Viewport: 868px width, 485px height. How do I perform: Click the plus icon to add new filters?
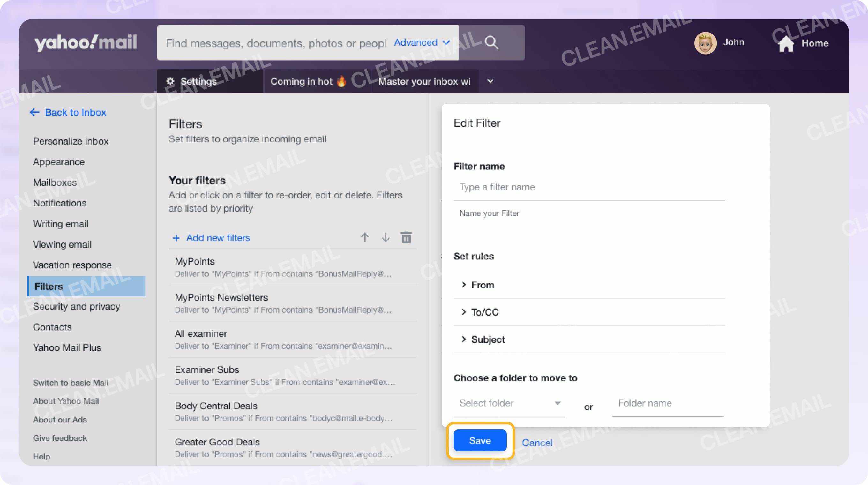tap(176, 238)
